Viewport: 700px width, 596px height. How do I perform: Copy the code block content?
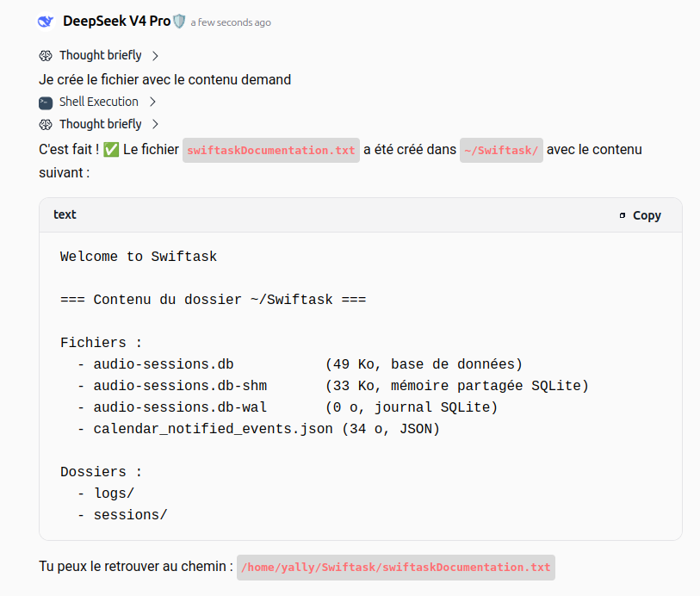pyautogui.click(x=641, y=215)
